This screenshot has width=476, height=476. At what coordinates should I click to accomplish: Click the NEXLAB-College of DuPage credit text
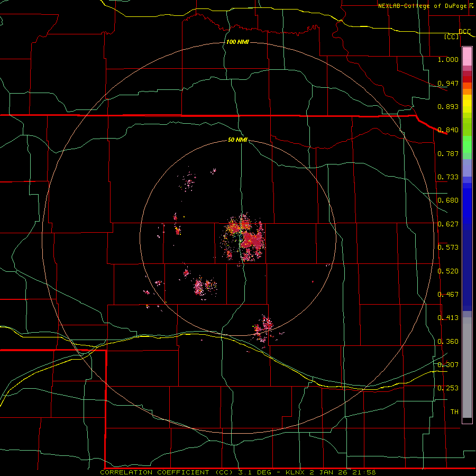[x=423, y=6]
